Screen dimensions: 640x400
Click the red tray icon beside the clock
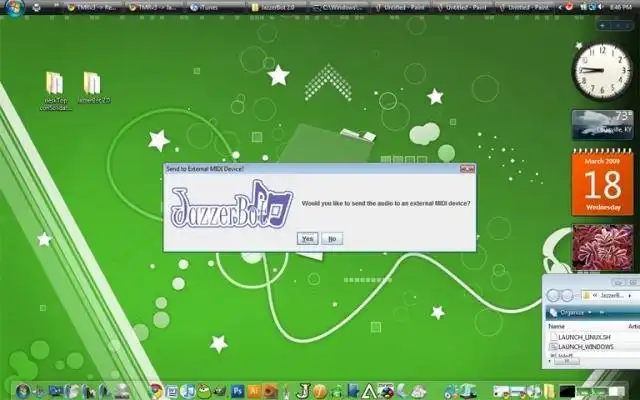point(569,6)
